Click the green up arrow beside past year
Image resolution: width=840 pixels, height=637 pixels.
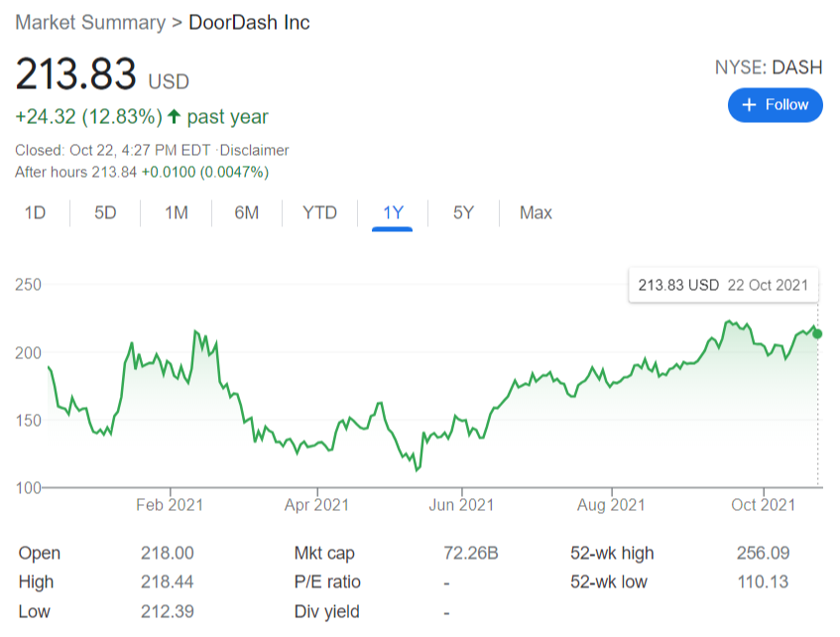pyautogui.click(x=174, y=116)
